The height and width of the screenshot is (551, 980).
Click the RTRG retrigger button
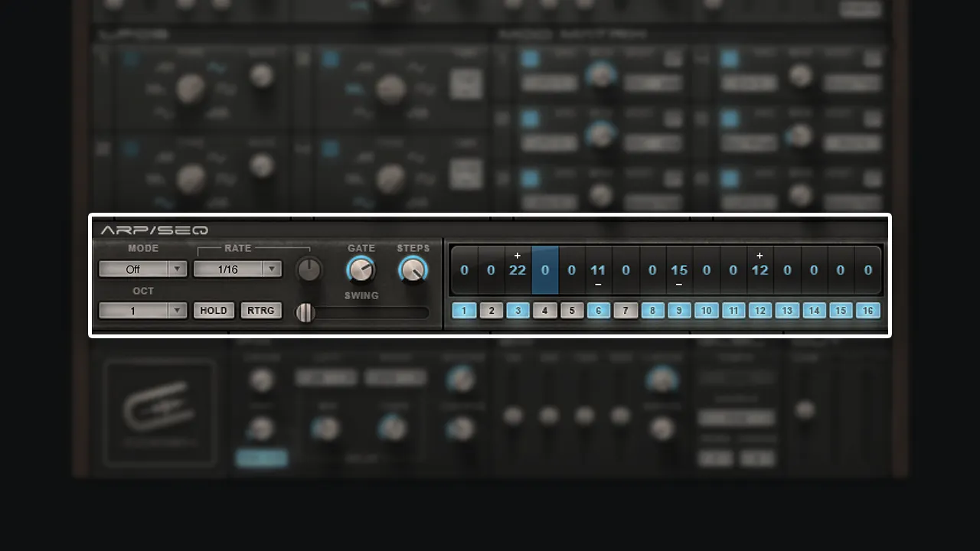coord(262,311)
